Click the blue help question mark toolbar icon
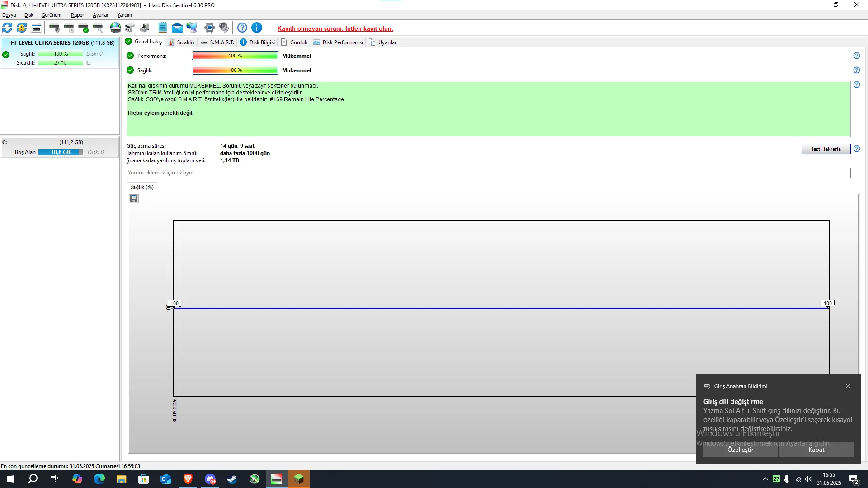Image resolution: width=868 pixels, height=488 pixels. pos(242,28)
